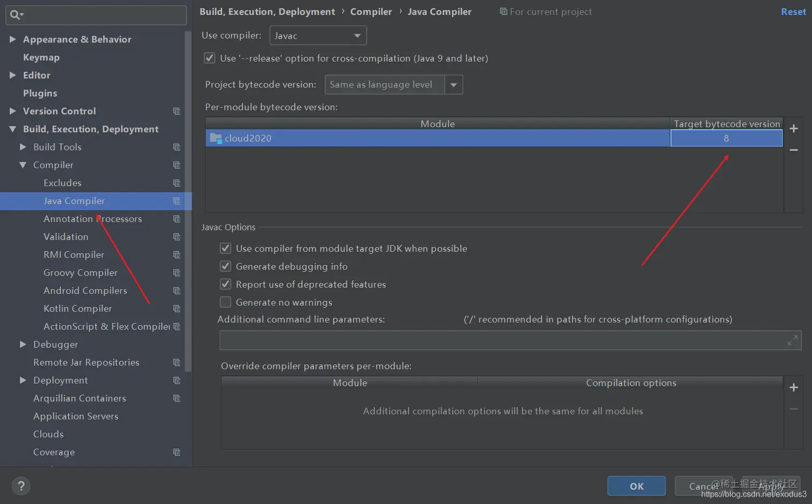Click the Additional command line parameters field
The height and width of the screenshot is (504, 812).
tap(510, 340)
